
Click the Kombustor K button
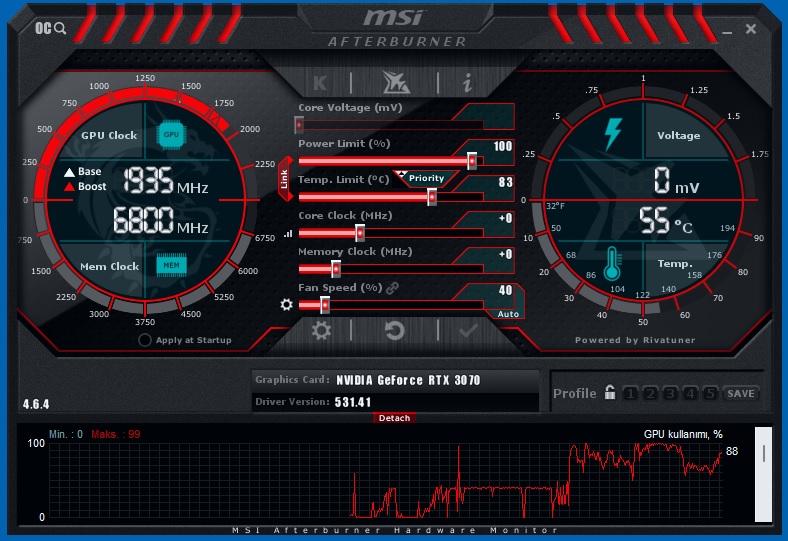[x=320, y=83]
